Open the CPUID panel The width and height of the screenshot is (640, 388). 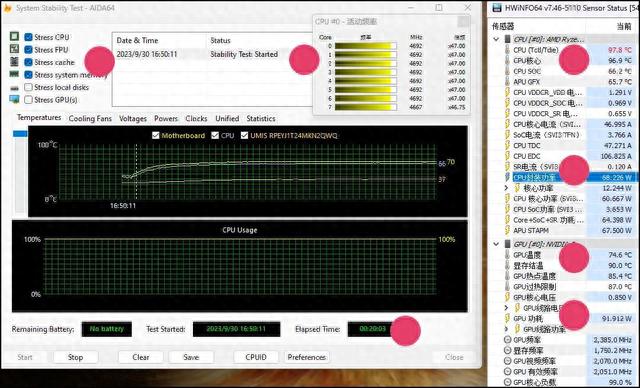[256, 357]
